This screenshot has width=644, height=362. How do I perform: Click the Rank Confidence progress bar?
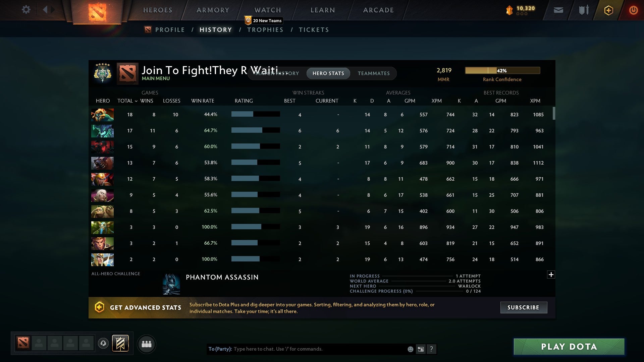pos(502,70)
